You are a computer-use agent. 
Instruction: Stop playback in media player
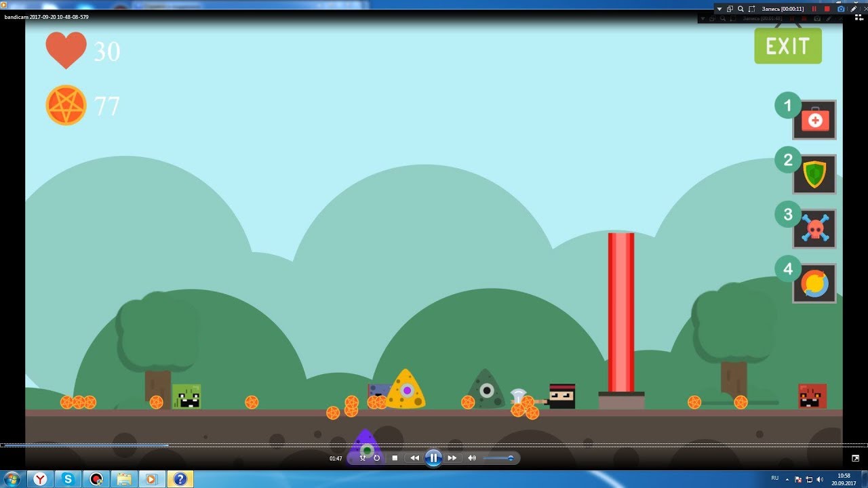[395, 458]
